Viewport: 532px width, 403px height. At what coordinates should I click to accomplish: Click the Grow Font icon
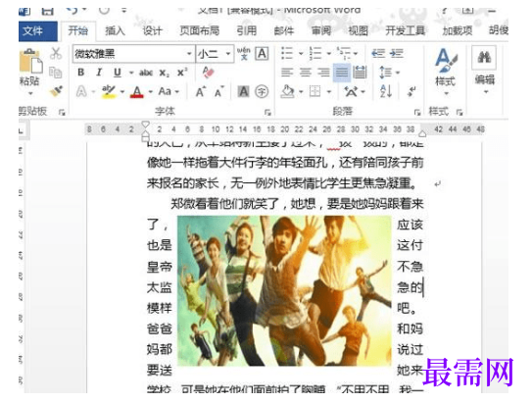[201, 91]
